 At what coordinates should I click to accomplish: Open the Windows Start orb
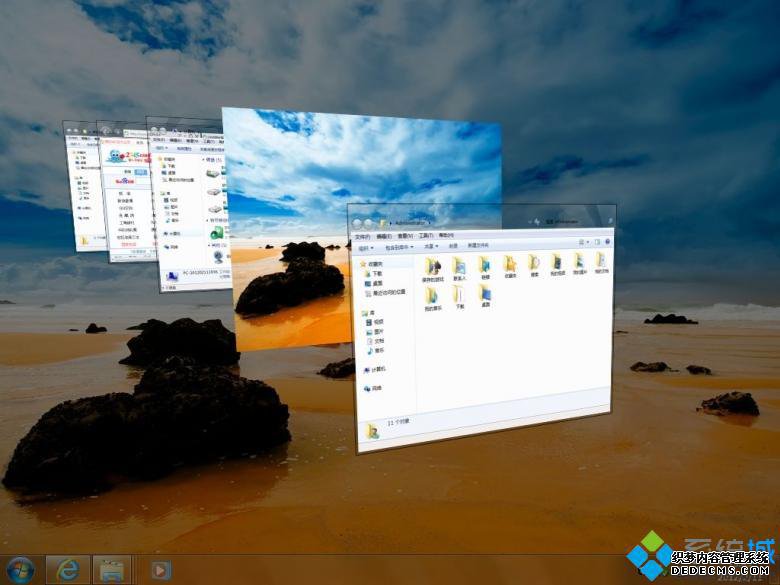tap(20, 570)
